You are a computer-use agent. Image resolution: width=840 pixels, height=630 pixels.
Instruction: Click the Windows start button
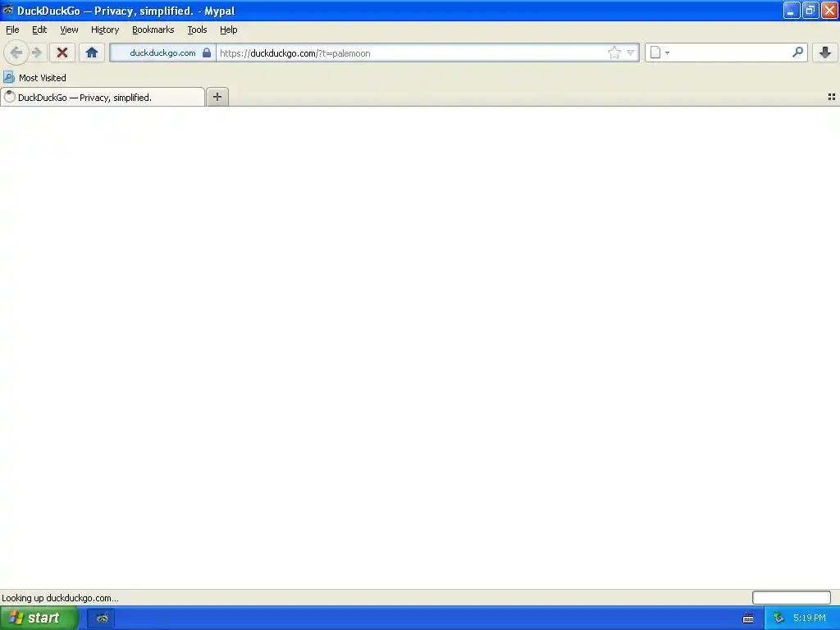39,618
